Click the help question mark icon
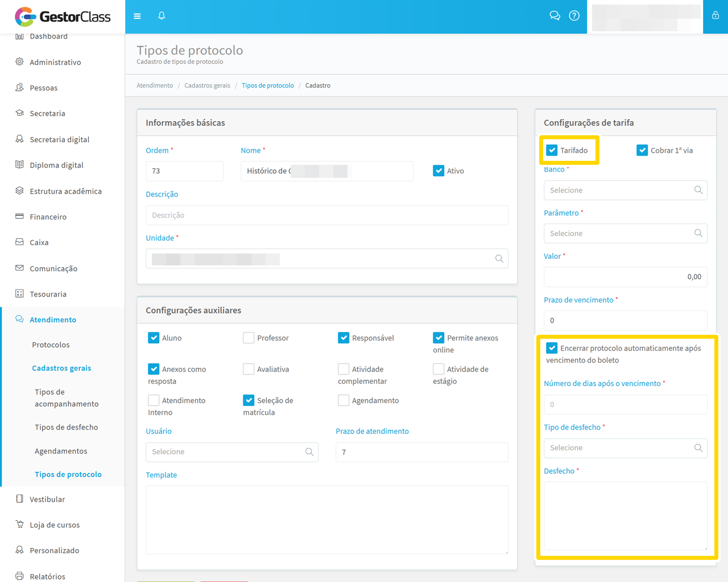728x582 pixels. point(574,16)
